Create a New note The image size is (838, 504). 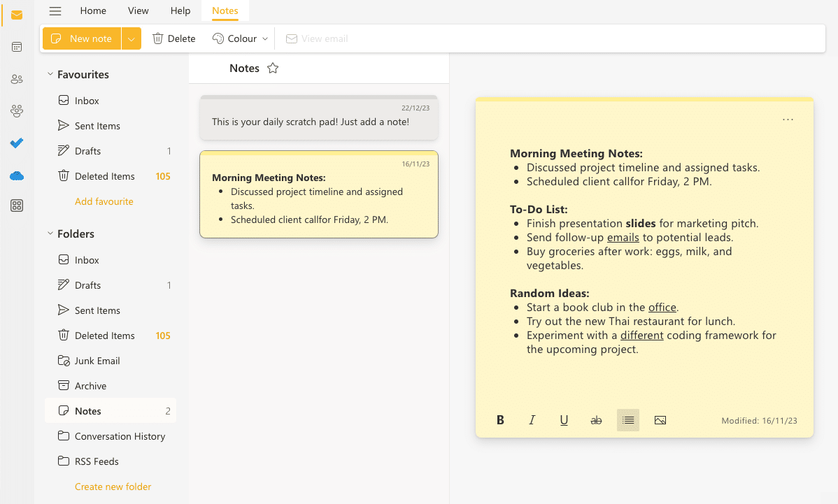point(82,38)
